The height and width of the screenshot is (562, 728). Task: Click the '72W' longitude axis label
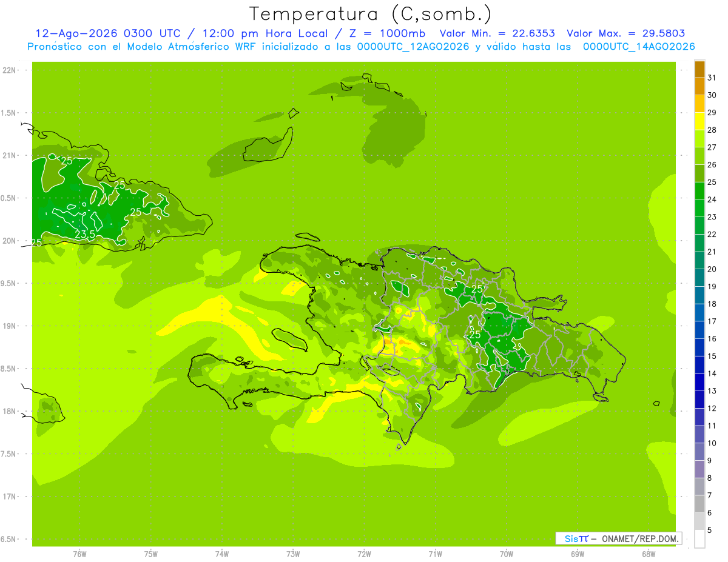(364, 554)
